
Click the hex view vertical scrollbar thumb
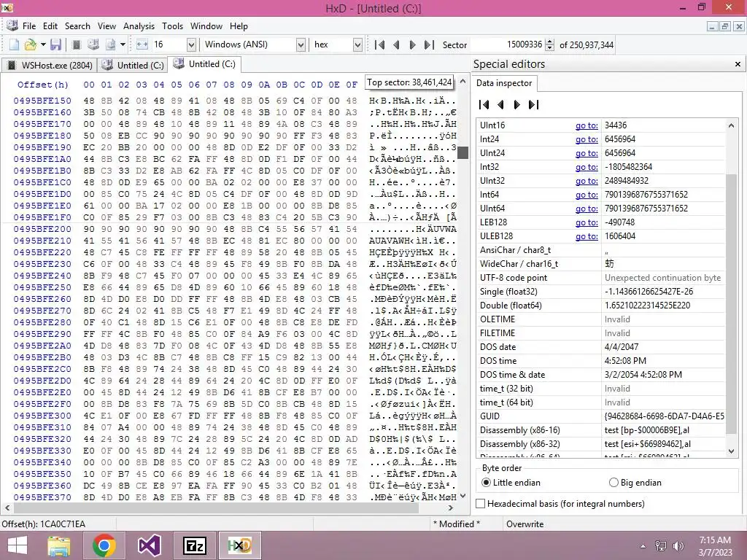[462, 152]
